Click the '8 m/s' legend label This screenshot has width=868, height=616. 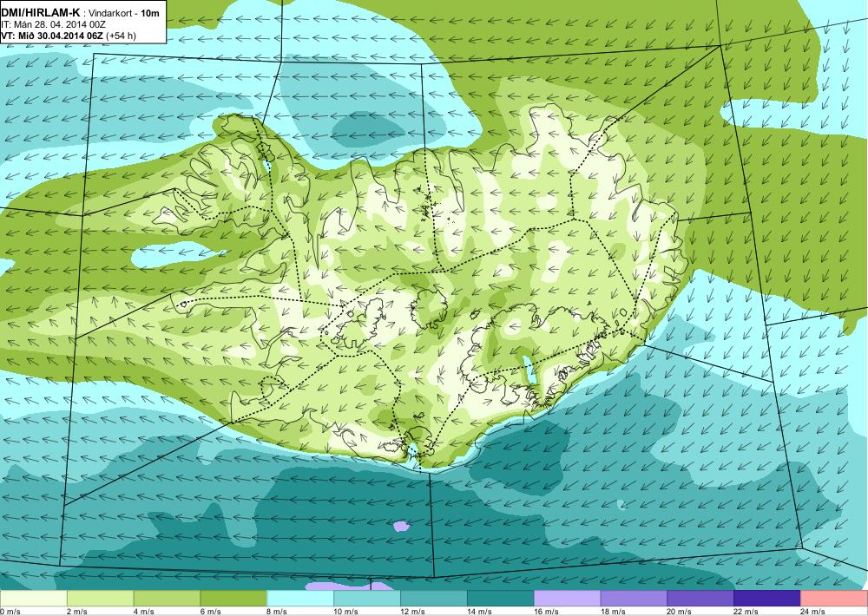[x=278, y=612]
